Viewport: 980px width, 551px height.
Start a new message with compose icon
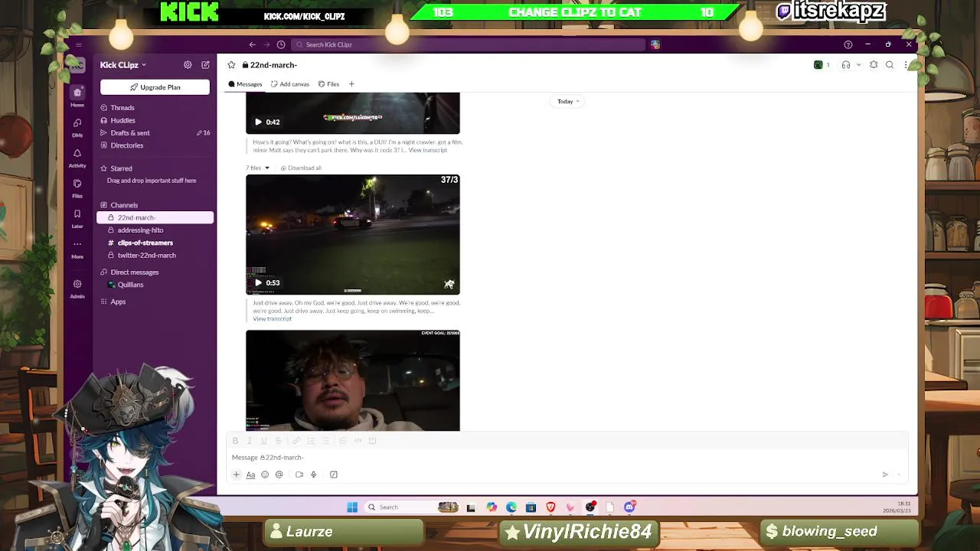205,65
